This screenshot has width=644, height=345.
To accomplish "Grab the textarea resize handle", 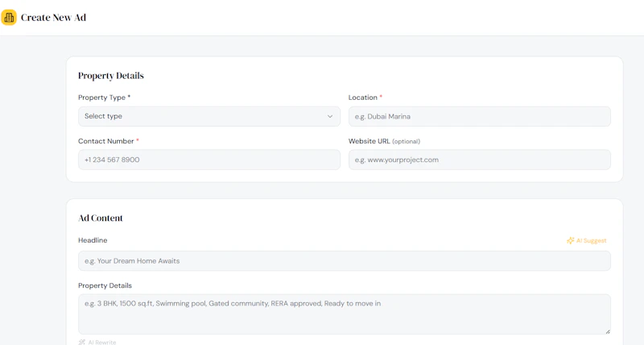I will (x=608, y=331).
